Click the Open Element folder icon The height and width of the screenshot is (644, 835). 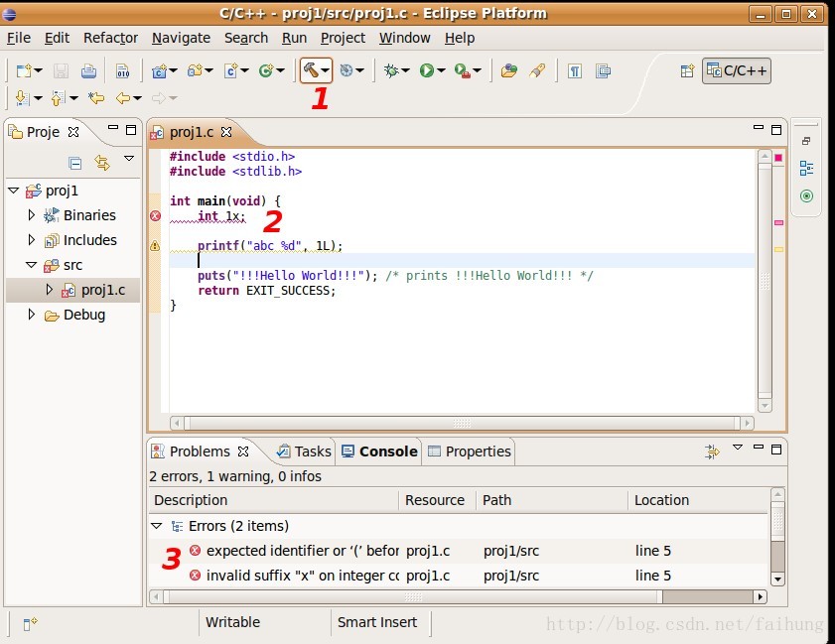(x=509, y=70)
